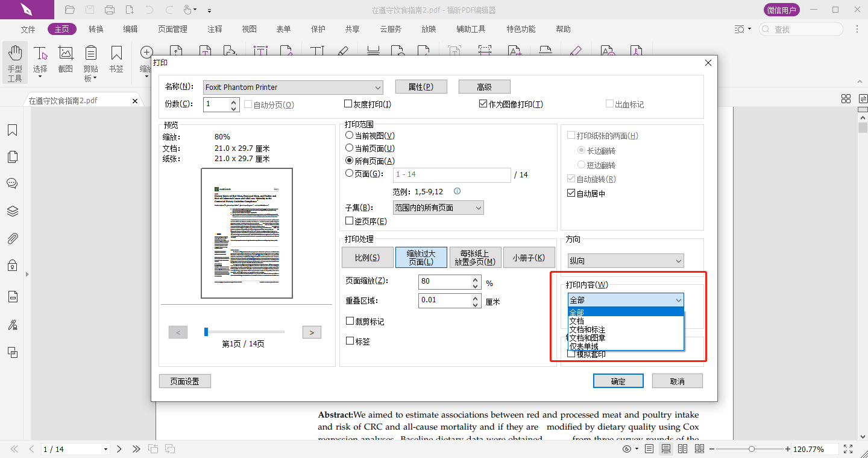Enable 灰度打印 grayscale printing

(348, 103)
